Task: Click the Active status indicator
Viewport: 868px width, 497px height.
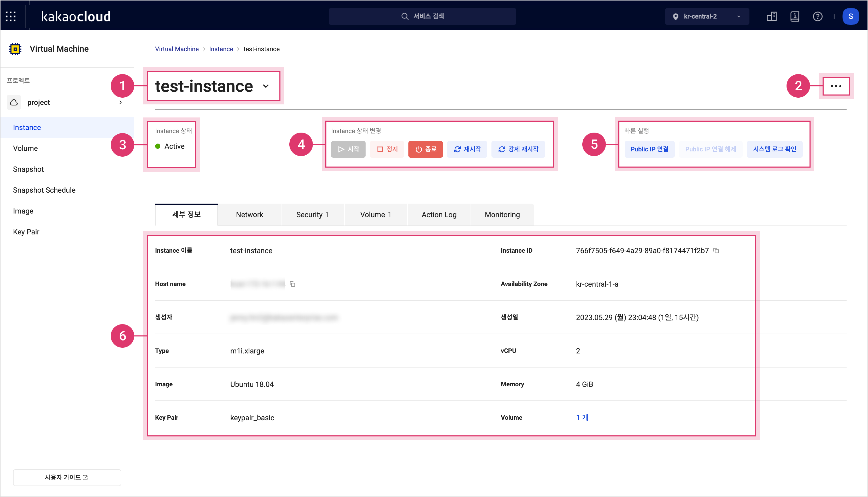Action: point(170,146)
